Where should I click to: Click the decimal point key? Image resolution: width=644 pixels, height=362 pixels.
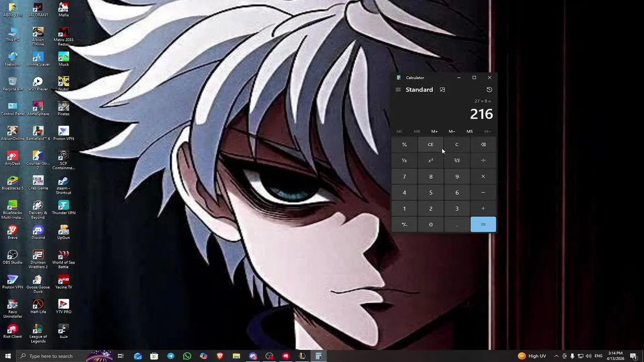pyautogui.click(x=457, y=225)
